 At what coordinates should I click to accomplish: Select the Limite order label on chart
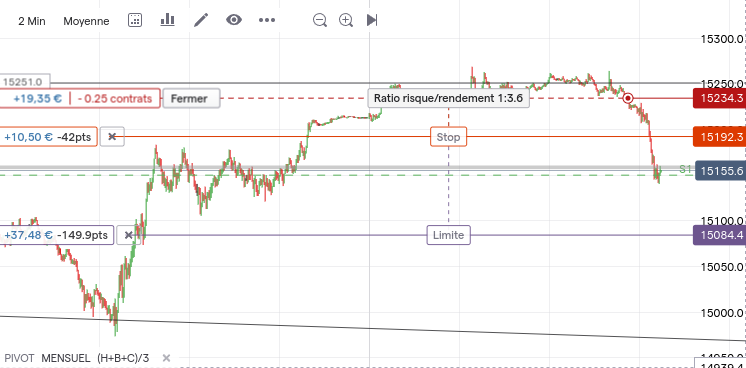coord(449,235)
